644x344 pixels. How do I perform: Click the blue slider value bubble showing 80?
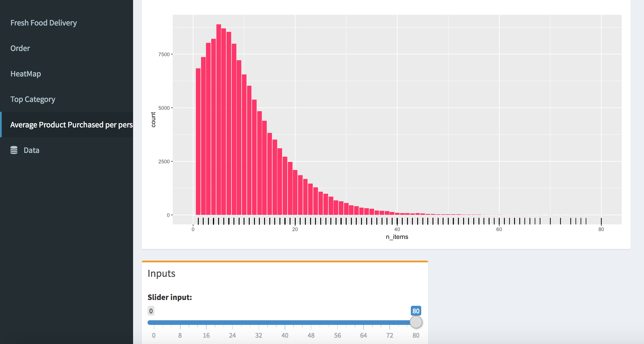pyautogui.click(x=416, y=311)
